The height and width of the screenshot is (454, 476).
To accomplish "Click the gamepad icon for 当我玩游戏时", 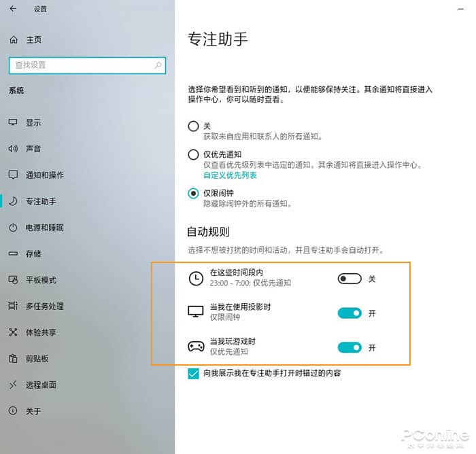I will click(x=196, y=346).
